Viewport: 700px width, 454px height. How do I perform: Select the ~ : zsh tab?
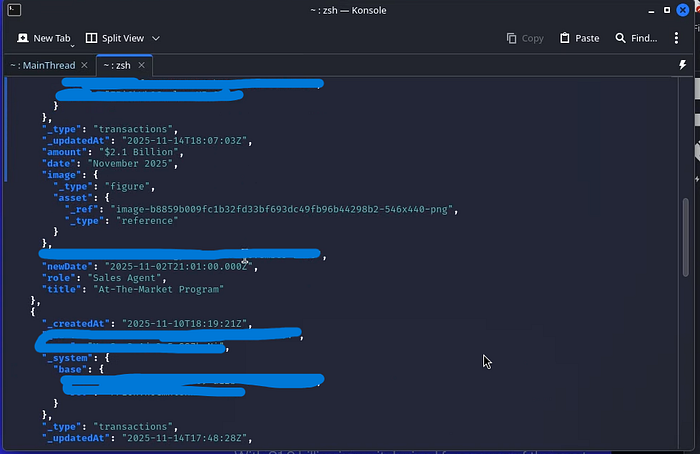tap(117, 65)
